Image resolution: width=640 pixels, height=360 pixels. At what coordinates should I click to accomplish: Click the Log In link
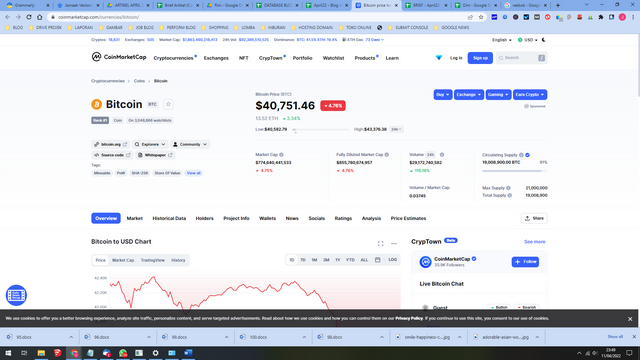pyautogui.click(x=456, y=58)
